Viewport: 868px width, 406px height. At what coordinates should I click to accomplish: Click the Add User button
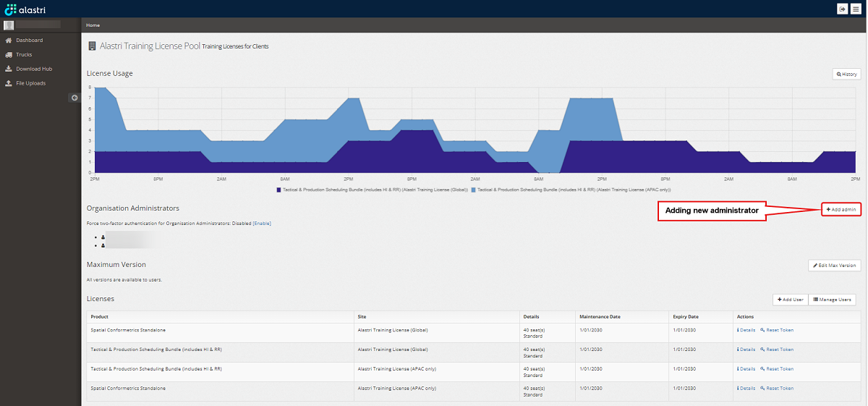point(789,300)
